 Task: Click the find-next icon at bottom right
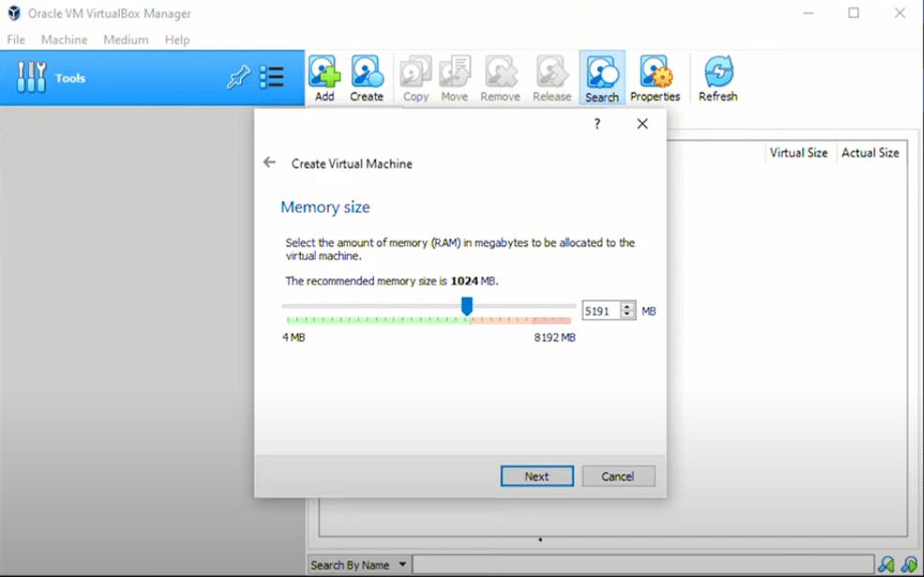coord(909,565)
